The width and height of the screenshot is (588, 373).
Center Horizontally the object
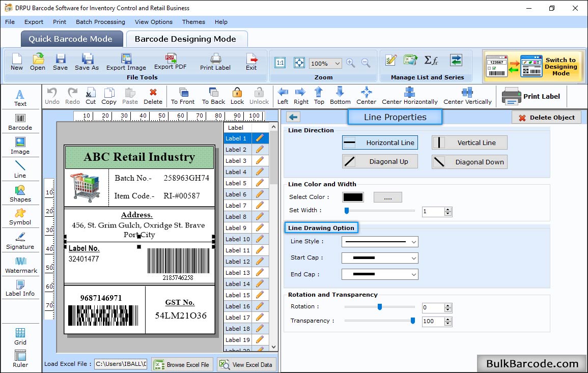409,96
